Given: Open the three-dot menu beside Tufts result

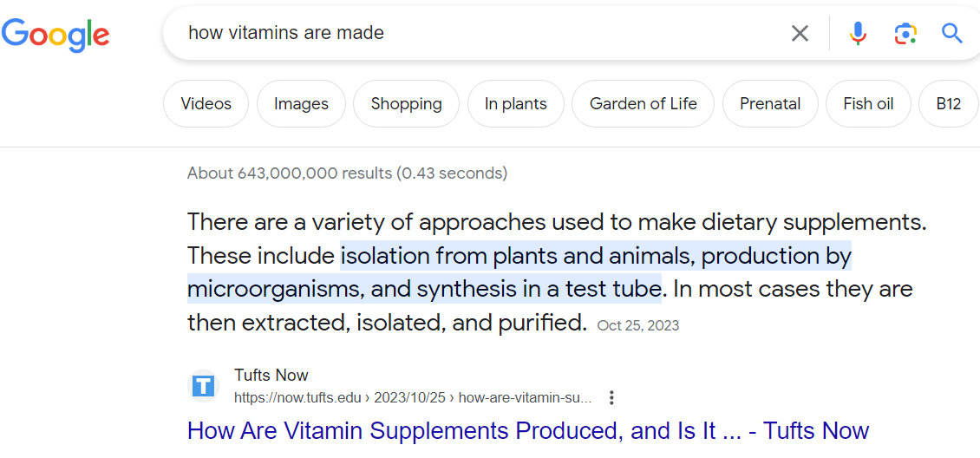Looking at the screenshot, I should [611, 398].
